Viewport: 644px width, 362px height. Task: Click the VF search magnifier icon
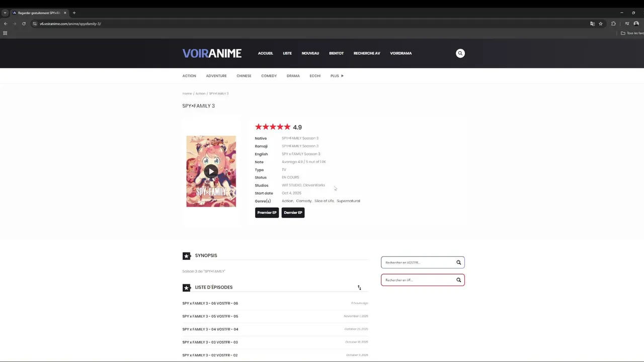click(x=458, y=280)
